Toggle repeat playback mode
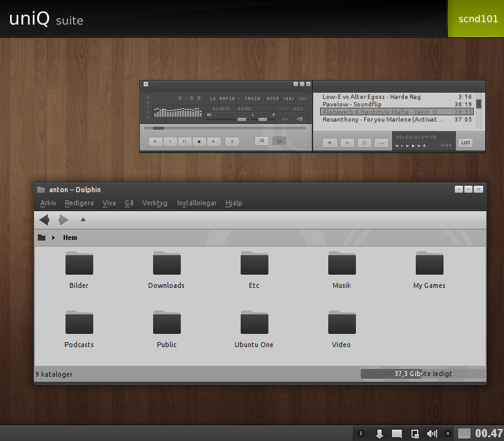504x441 pixels. (280, 140)
